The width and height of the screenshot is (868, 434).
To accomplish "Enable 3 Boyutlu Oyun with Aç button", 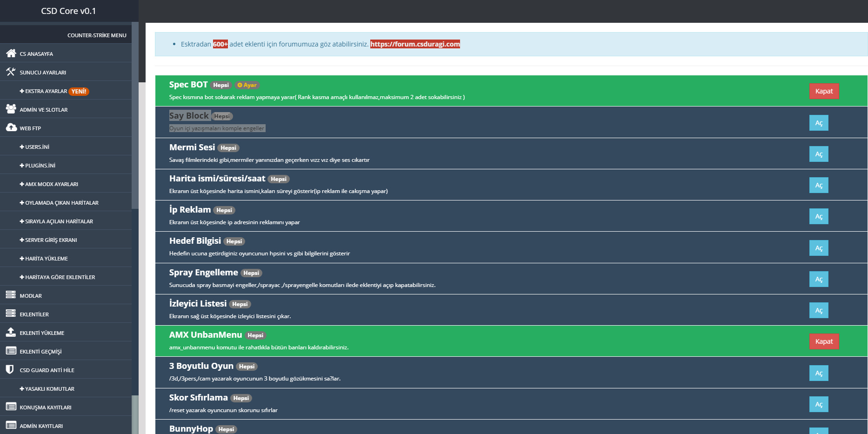I will click(819, 373).
